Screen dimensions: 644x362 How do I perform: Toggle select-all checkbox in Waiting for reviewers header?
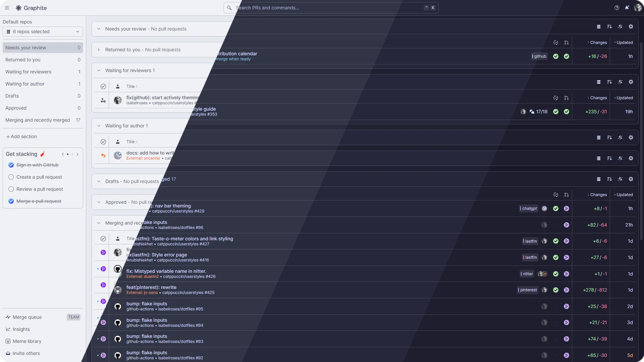pos(103,86)
